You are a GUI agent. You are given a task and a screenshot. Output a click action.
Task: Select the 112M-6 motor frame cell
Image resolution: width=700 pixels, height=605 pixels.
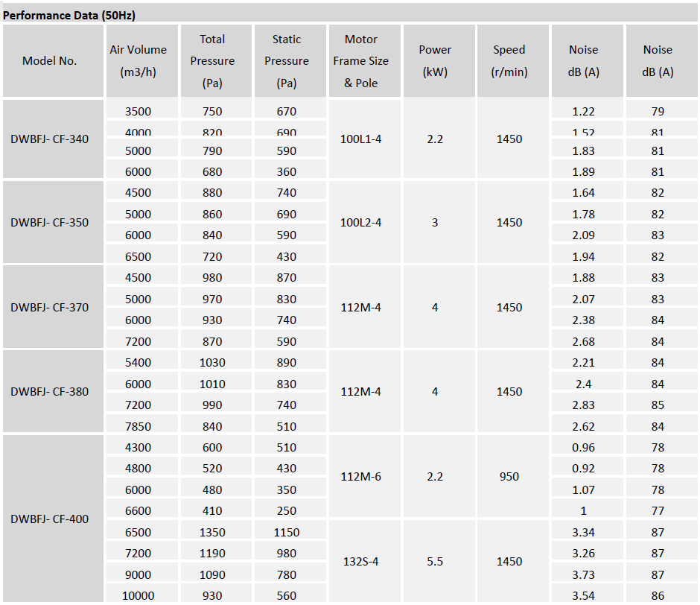(x=360, y=477)
